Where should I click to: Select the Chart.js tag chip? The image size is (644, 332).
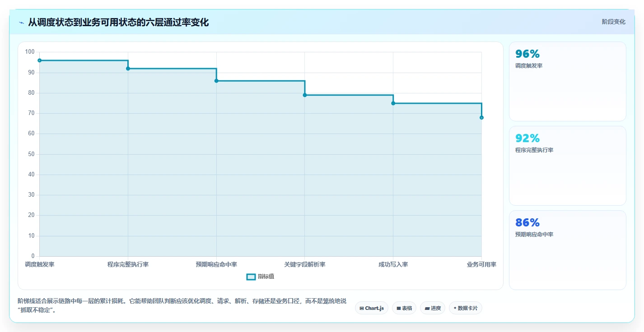[x=372, y=308]
